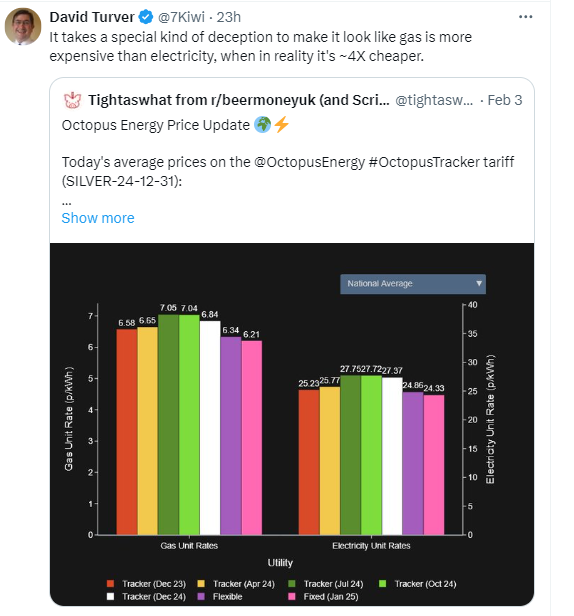Click the dropdown arrow beside National Average

click(x=479, y=283)
